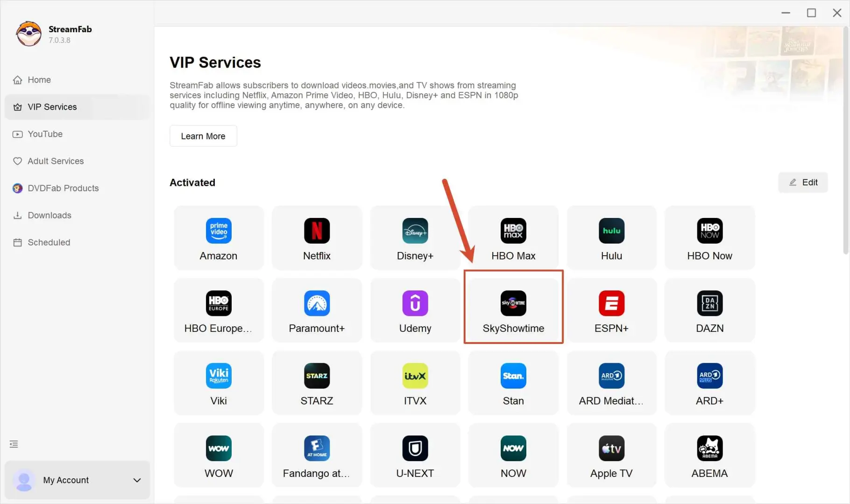The image size is (850, 504).
Task: Open Downloads in the sidebar
Action: tap(78, 215)
